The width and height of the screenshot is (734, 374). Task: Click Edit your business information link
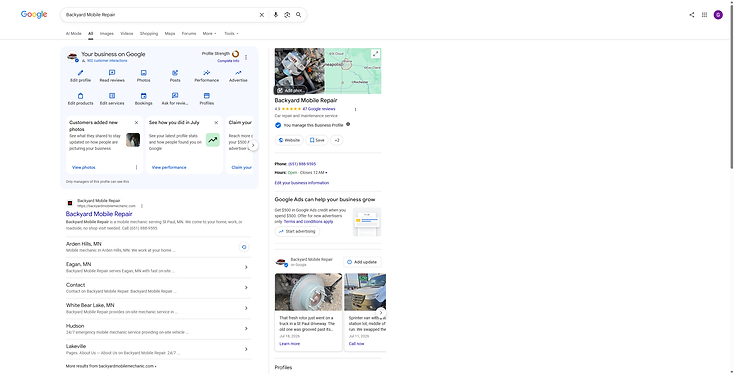click(302, 183)
